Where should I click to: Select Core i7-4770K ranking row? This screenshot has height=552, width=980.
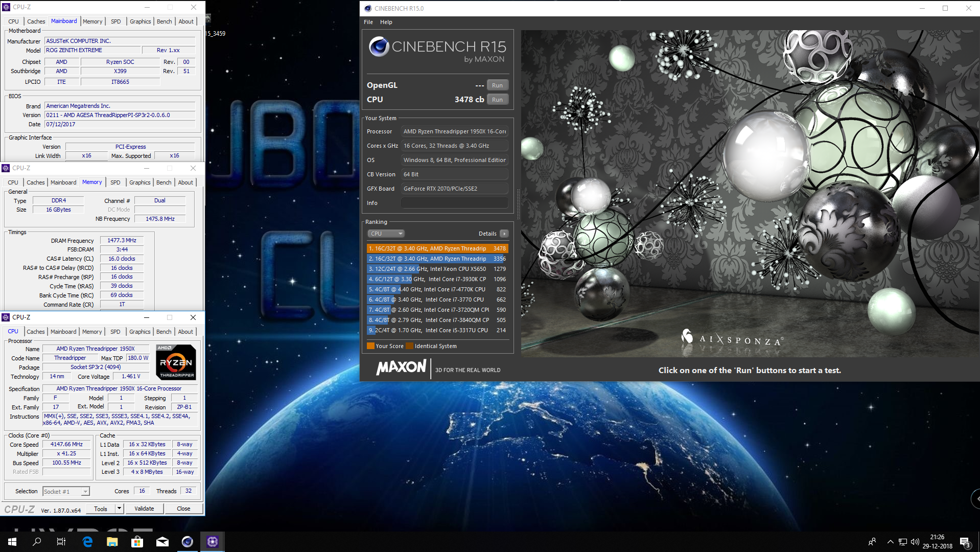[x=437, y=289]
